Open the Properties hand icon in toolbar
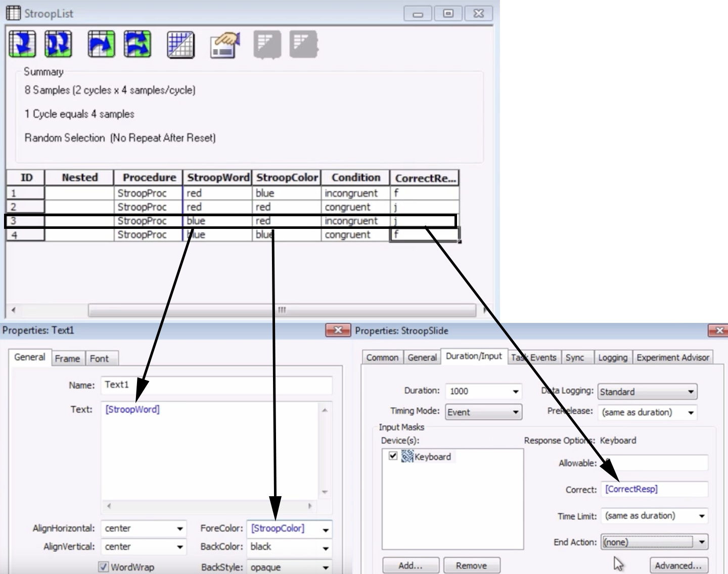Screen dimensions: 728x574 coord(225,44)
